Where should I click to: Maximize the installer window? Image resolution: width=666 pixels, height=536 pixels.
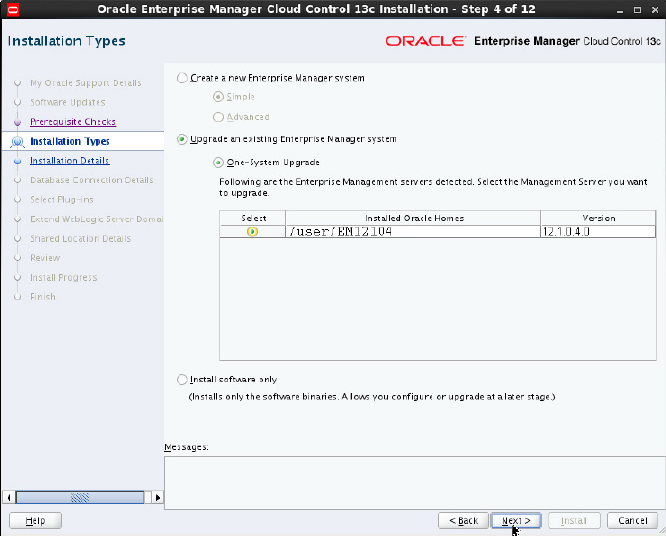(x=637, y=10)
